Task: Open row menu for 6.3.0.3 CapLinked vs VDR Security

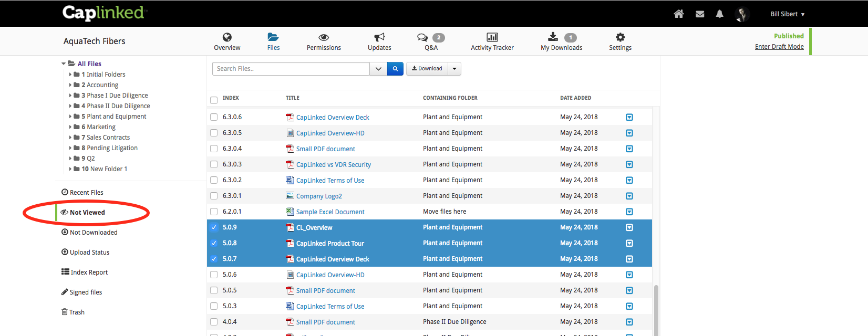Action: (x=629, y=164)
